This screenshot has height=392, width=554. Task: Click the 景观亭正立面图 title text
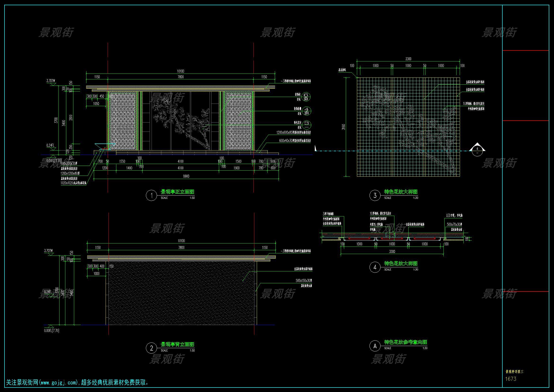point(177,192)
